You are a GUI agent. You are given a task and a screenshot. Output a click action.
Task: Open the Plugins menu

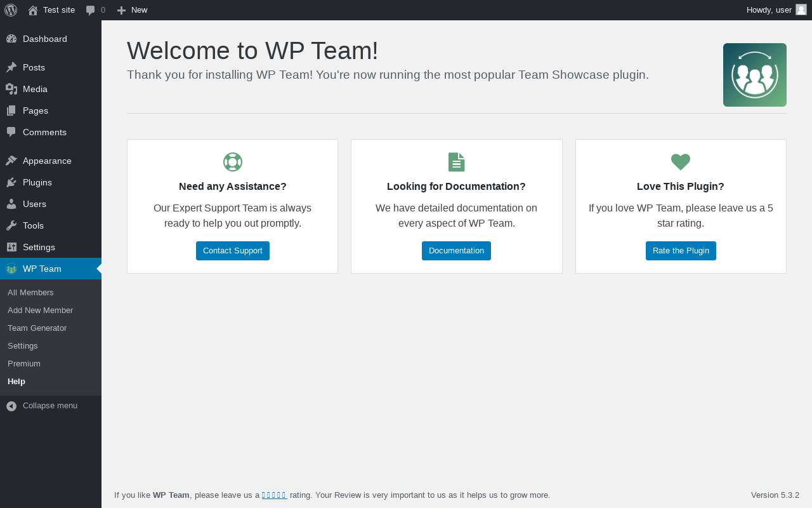point(51,182)
